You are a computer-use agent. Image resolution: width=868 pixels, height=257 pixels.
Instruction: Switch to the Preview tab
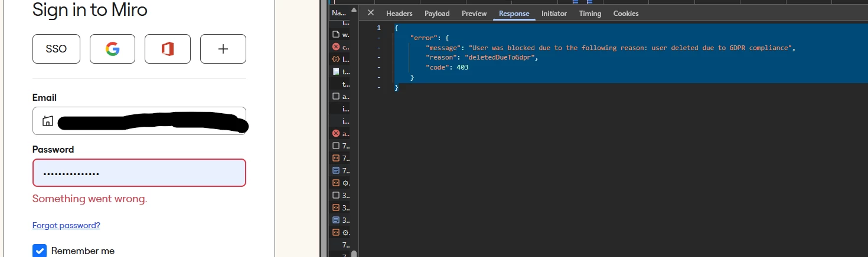[474, 14]
